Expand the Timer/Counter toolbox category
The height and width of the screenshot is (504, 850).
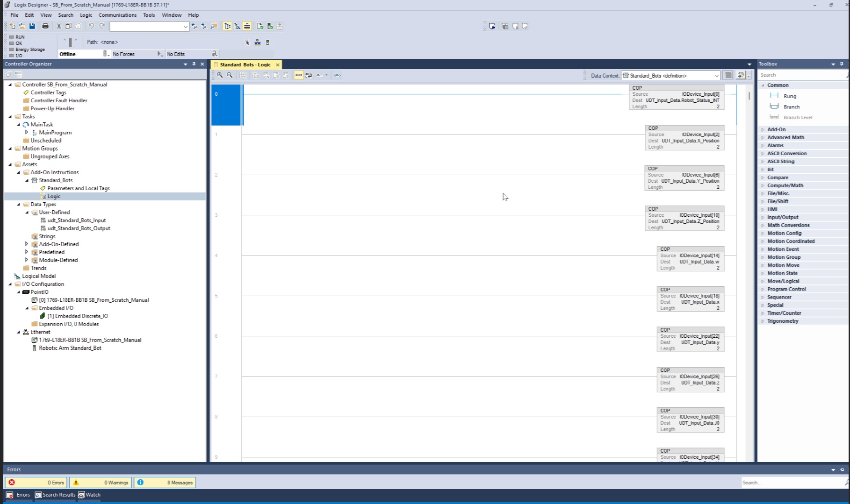point(763,313)
